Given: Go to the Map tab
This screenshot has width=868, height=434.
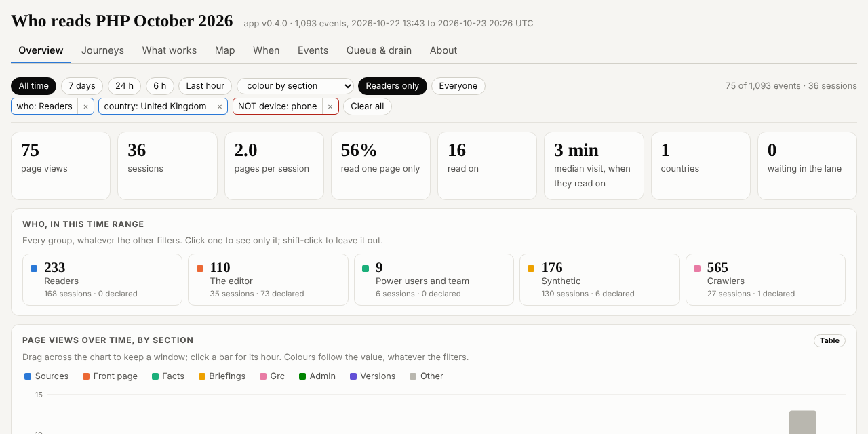Looking at the screenshot, I should (225, 50).
